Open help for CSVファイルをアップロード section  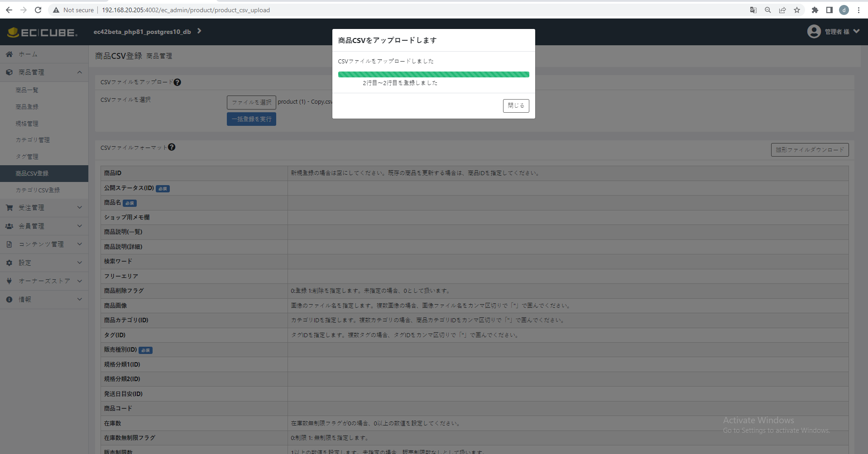pyautogui.click(x=178, y=82)
